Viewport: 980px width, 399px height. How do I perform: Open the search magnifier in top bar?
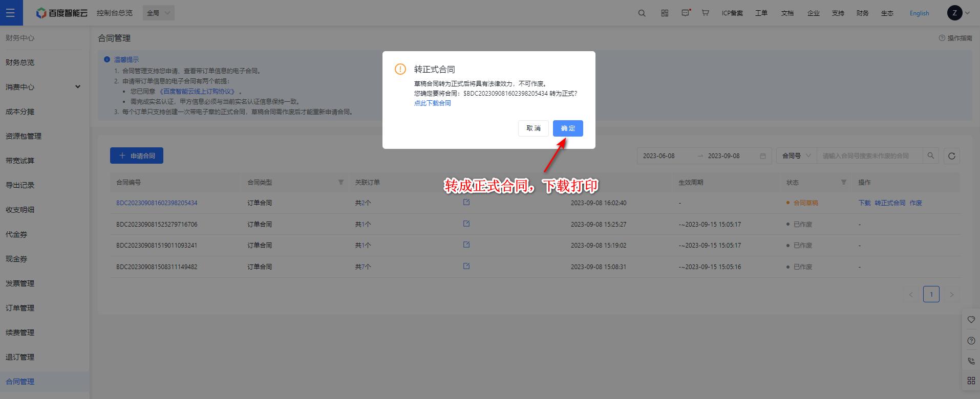642,13
